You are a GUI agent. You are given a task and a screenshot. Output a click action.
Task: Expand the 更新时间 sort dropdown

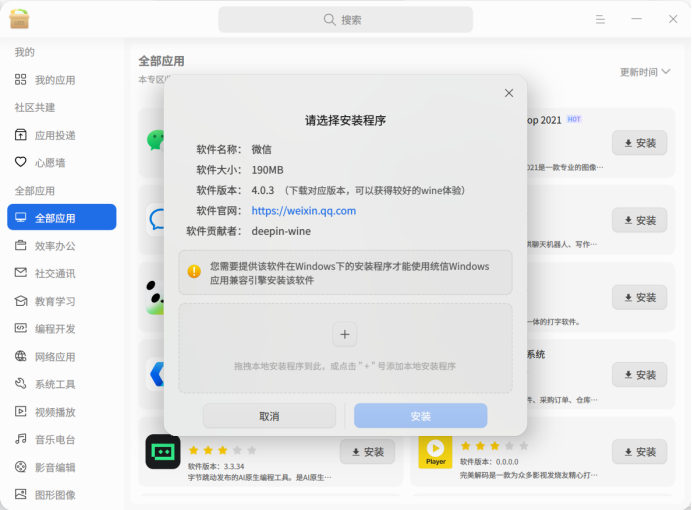(645, 72)
